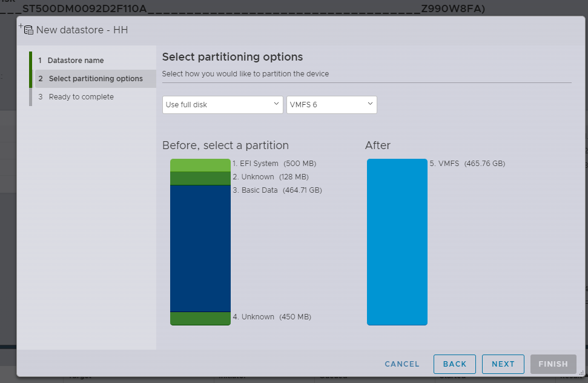The width and height of the screenshot is (588, 383).
Task: Select the Basic Data partition block
Action: 200,248
